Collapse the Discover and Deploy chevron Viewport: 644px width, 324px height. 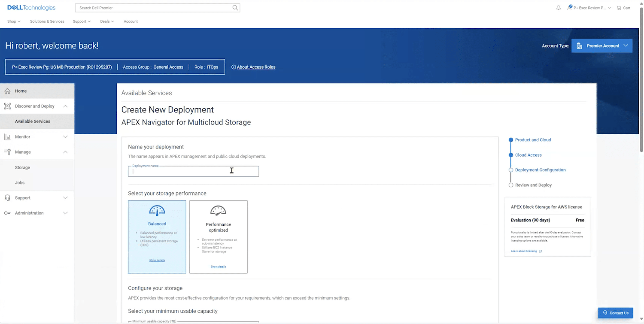[65, 106]
